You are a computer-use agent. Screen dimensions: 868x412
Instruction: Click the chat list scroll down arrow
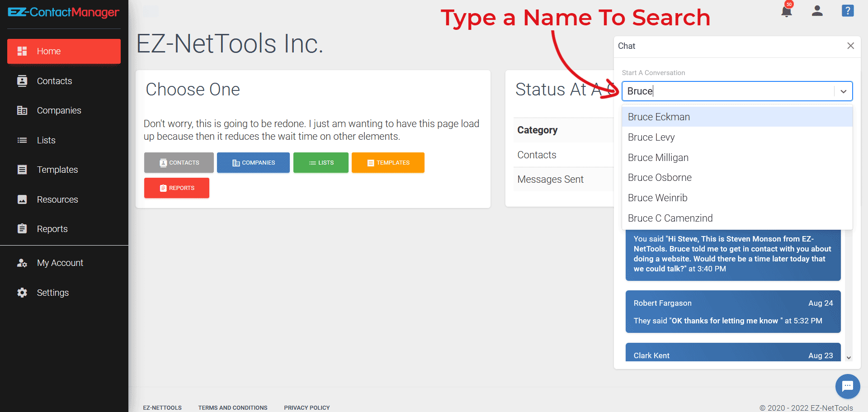pos(849,357)
